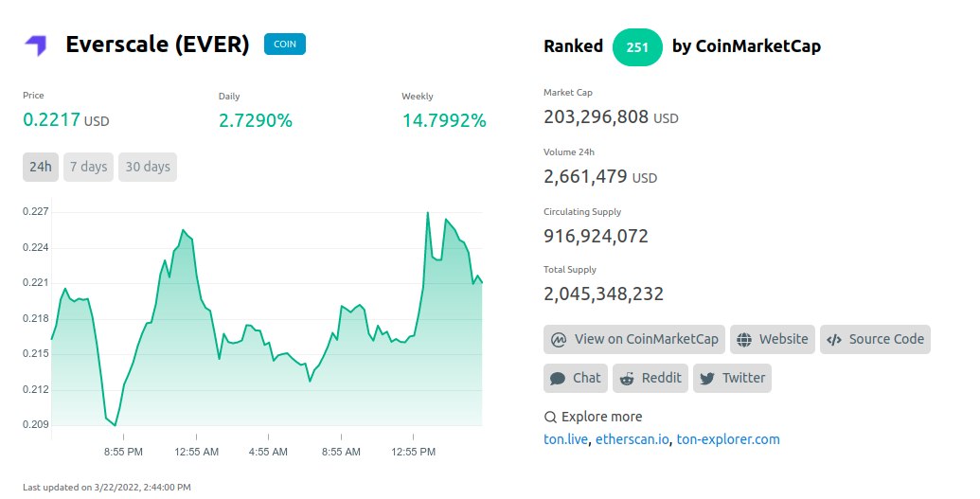Click the peak of the price chart

[x=428, y=213]
